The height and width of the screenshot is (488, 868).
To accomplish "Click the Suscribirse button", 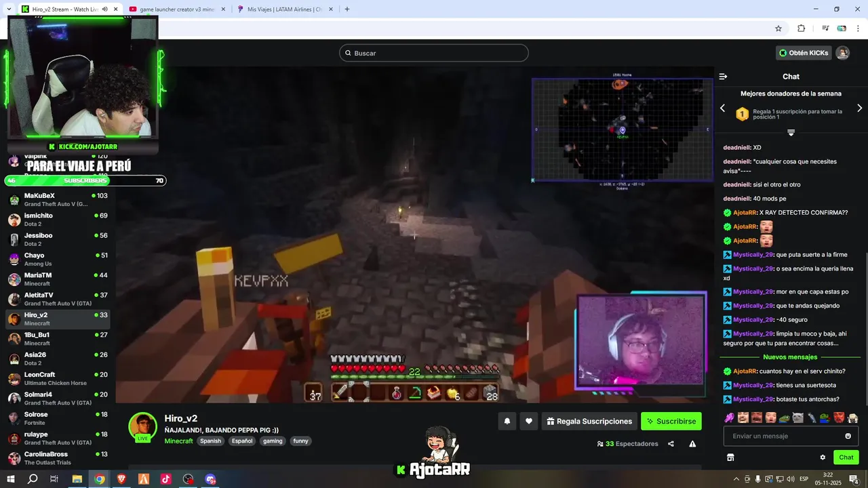I will tap(671, 421).
